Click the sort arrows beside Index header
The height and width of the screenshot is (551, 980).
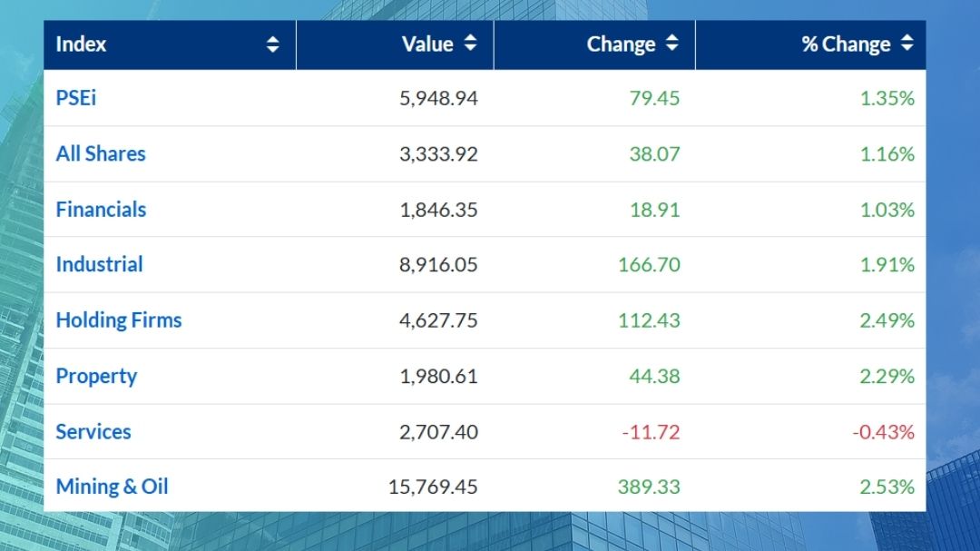pos(272,44)
